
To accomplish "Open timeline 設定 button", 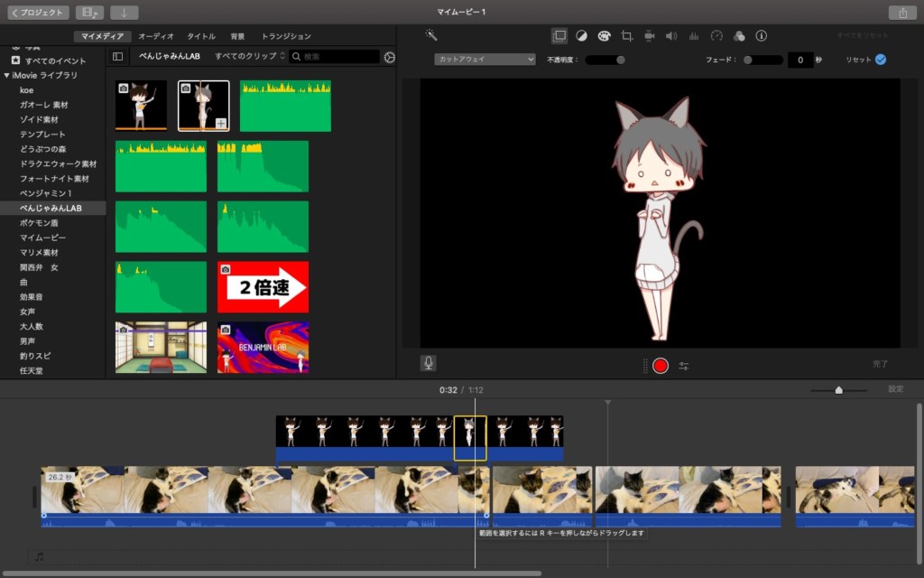I will pyautogui.click(x=896, y=389).
